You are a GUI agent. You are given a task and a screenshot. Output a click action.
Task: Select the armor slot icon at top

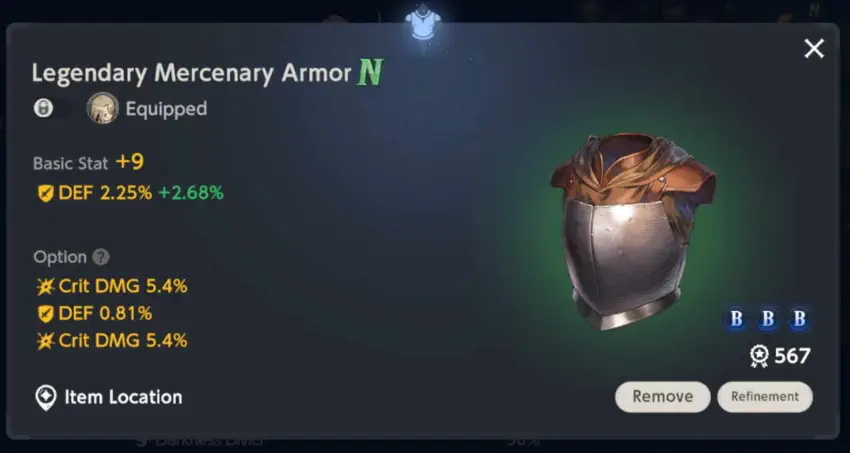click(x=423, y=22)
